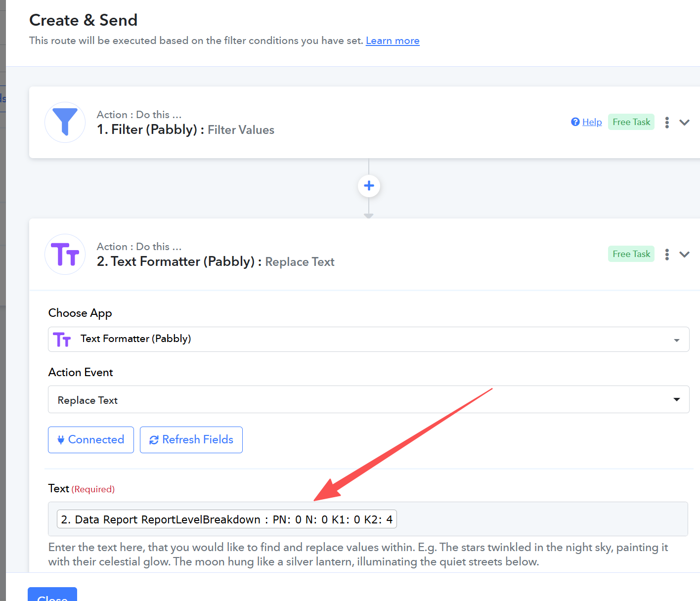Click the refresh arrows icon in Refresh Fields

pyautogui.click(x=154, y=440)
